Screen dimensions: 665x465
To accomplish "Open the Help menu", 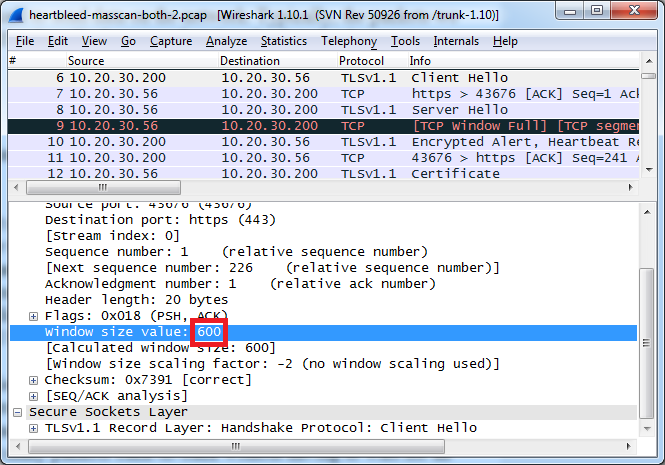I will (x=505, y=41).
